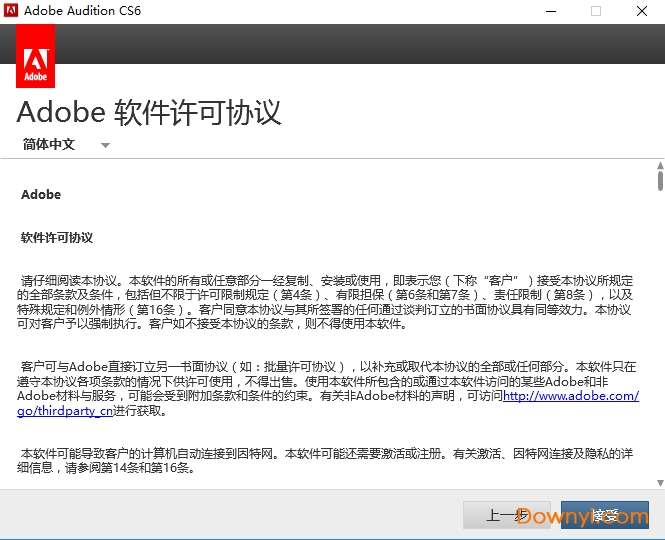665x540 pixels.
Task: Click the paragraph starting '本软件可能导致客户的计算机'
Action: pyautogui.click(x=325, y=461)
